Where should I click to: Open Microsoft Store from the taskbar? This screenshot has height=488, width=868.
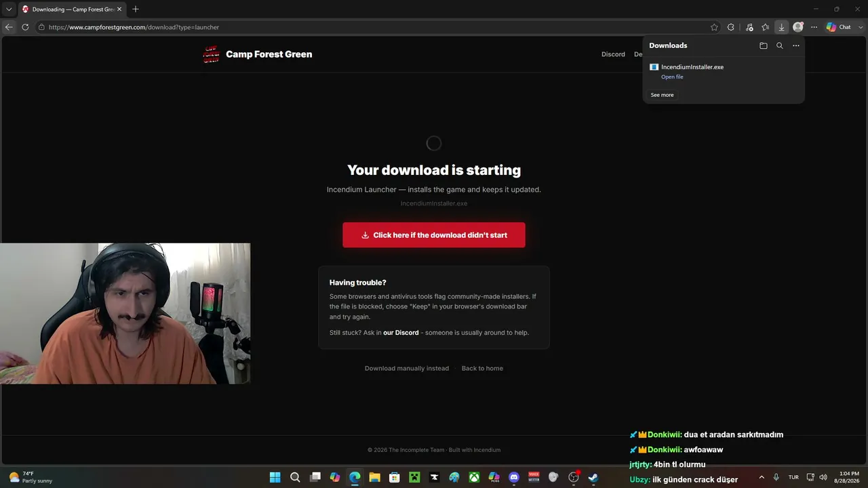click(394, 477)
